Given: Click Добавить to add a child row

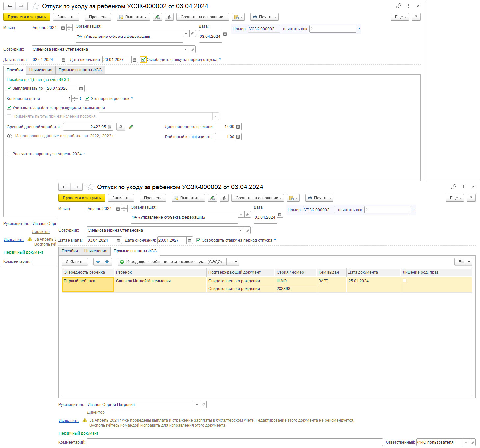Looking at the screenshot, I should pyautogui.click(x=75, y=262).
